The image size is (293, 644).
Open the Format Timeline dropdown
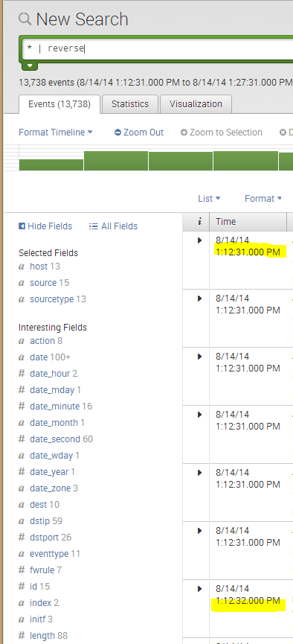(x=56, y=133)
